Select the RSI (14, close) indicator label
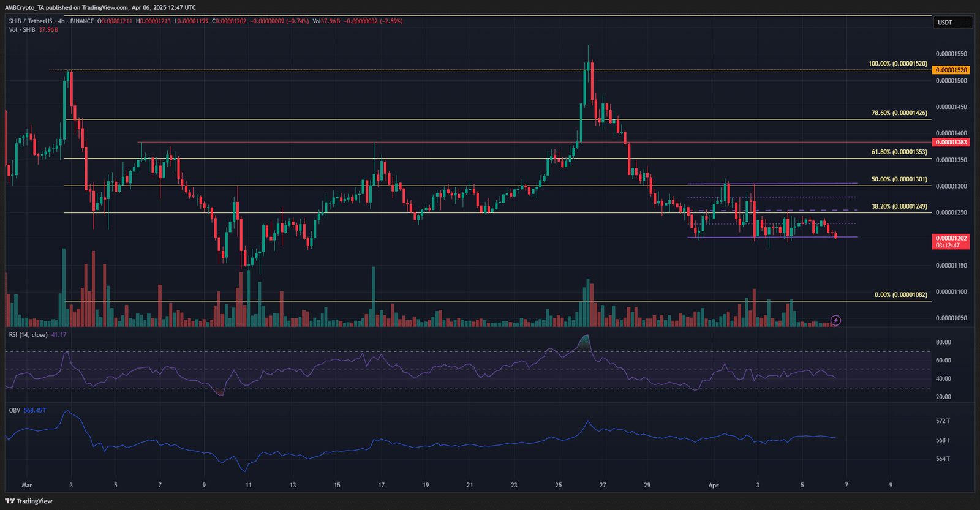This screenshot has height=510, width=980. coord(28,335)
